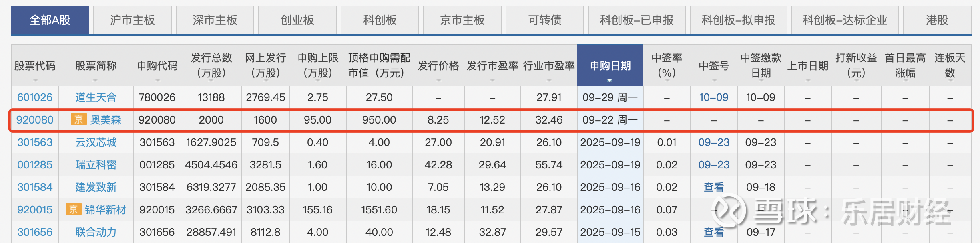Open stock code 920015 link
Viewport: 980px width, 243px height.
pyautogui.click(x=35, y=210)
